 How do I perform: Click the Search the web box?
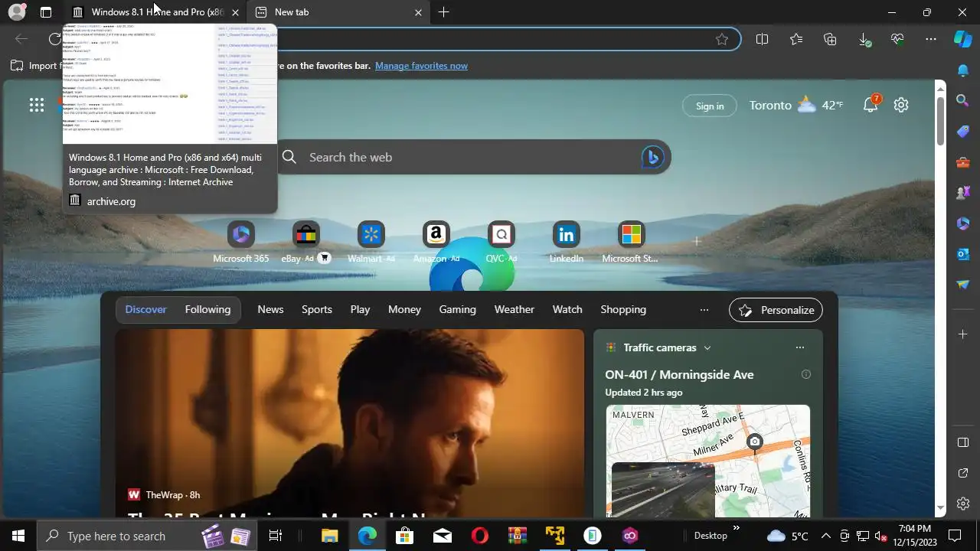click(472, 157)
